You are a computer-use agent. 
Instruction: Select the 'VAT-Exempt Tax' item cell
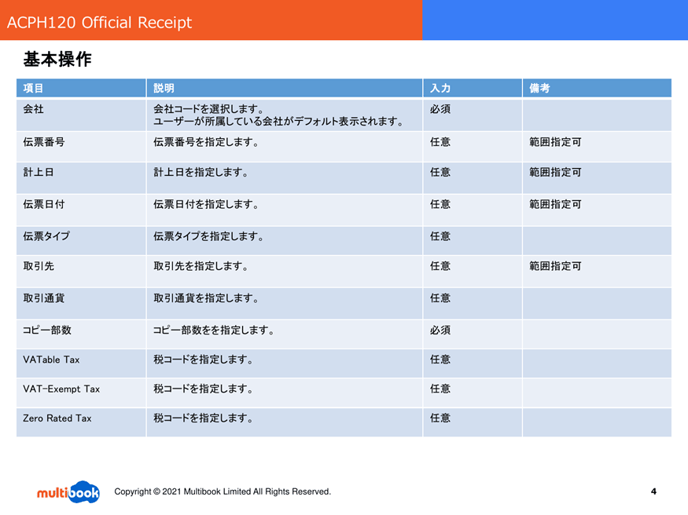(x=81, y=393)
